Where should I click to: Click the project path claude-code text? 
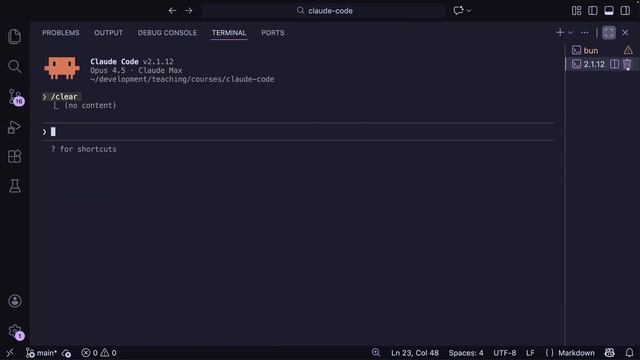coord(182,79)
